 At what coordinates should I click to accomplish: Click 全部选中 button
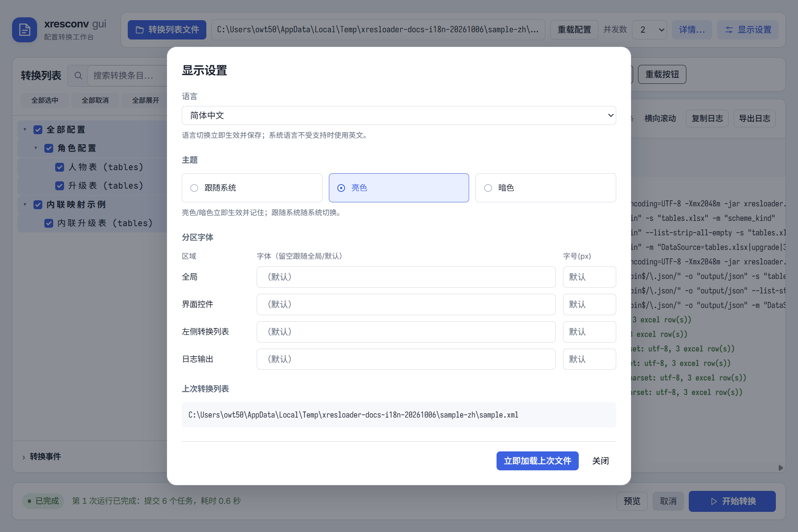[45, 100]
